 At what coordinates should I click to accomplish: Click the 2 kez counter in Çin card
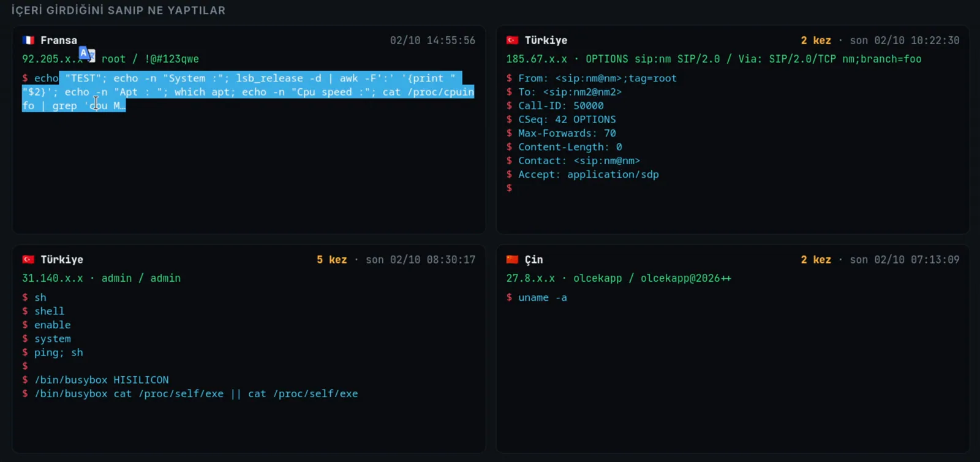pos(816,260)
